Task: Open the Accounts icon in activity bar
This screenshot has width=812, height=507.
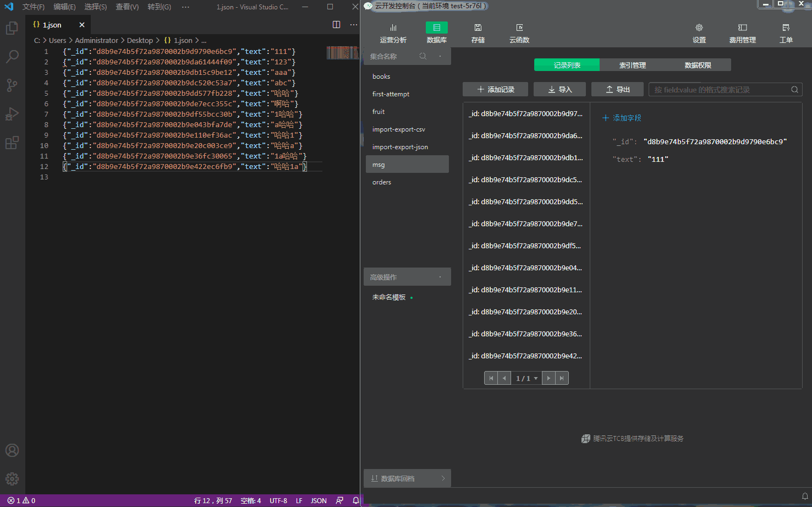Action: point(12,450)
